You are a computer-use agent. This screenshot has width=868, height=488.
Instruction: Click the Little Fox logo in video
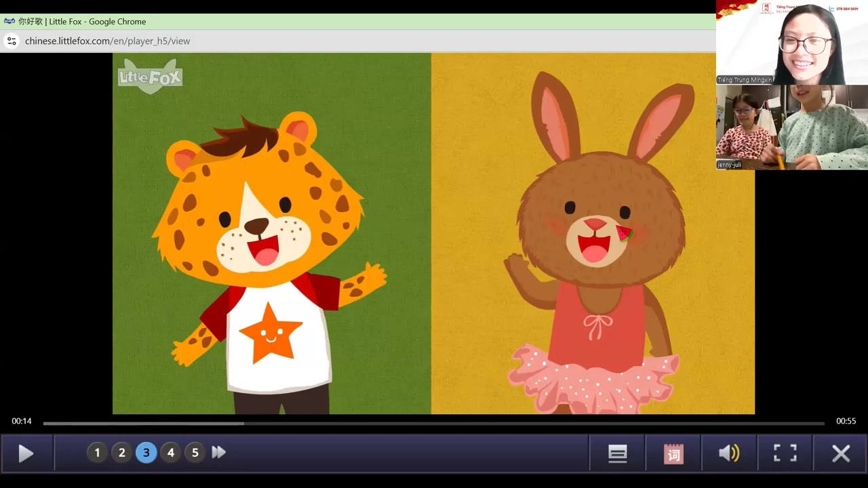[x=151, y=77]
